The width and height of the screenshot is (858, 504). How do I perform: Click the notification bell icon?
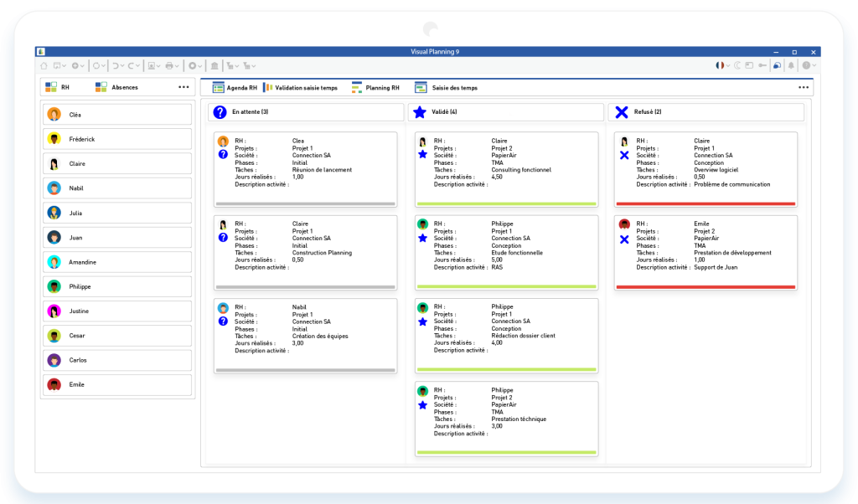pos(790,65)
